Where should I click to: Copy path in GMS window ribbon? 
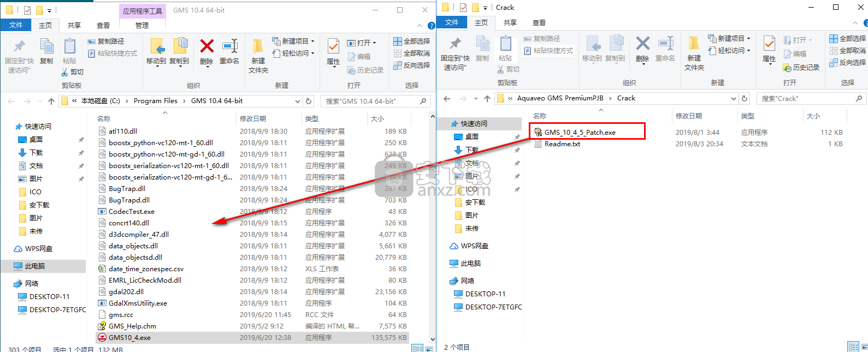tap(106, 41)
